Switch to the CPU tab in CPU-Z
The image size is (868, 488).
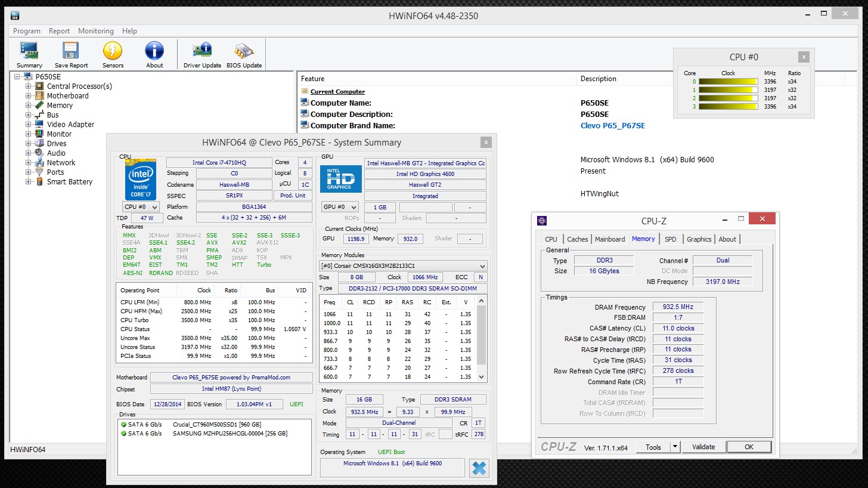tap(551, 239)
